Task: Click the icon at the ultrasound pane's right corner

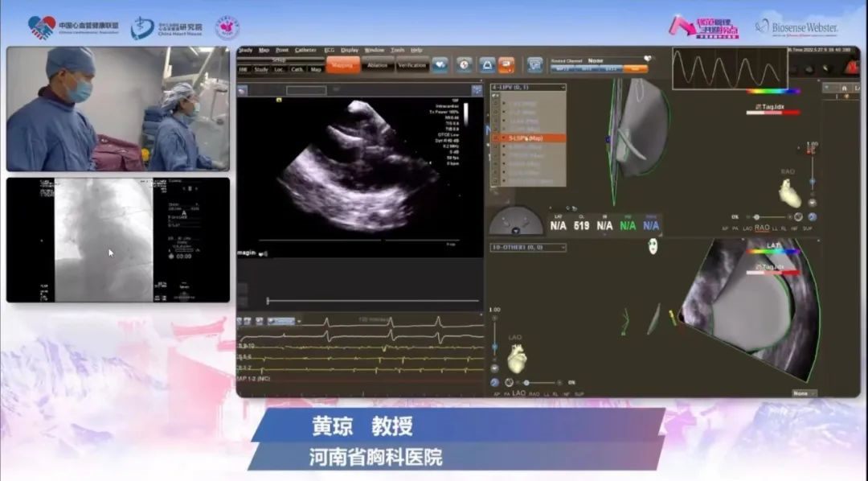Action: pos(477,90)
